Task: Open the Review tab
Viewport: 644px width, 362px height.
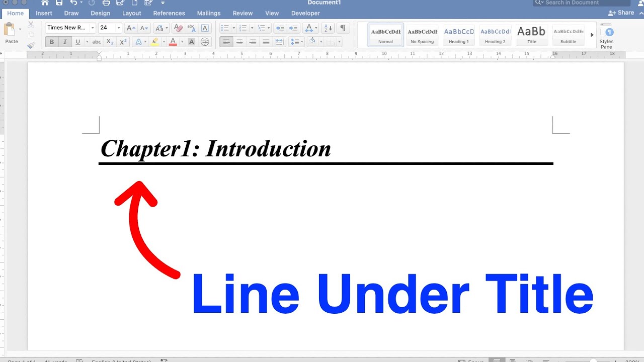Action: tap(243, 13)
